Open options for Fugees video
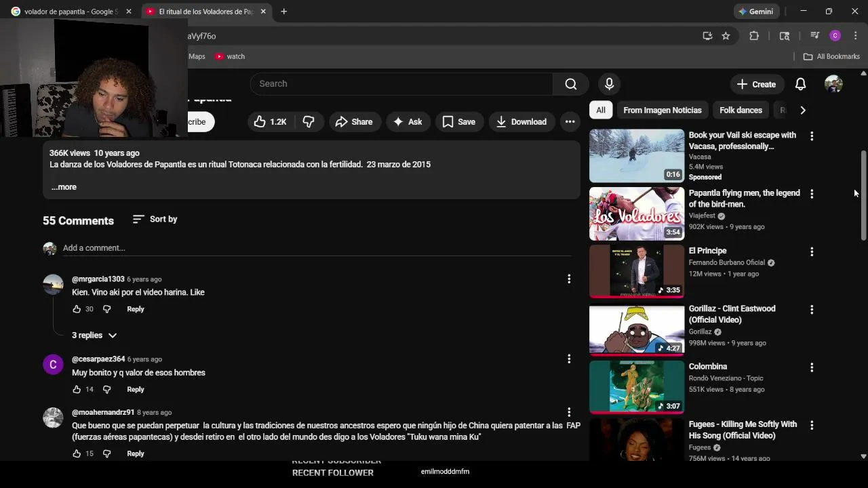The width and height of the screenshot is (868, 488). point(812,426)
